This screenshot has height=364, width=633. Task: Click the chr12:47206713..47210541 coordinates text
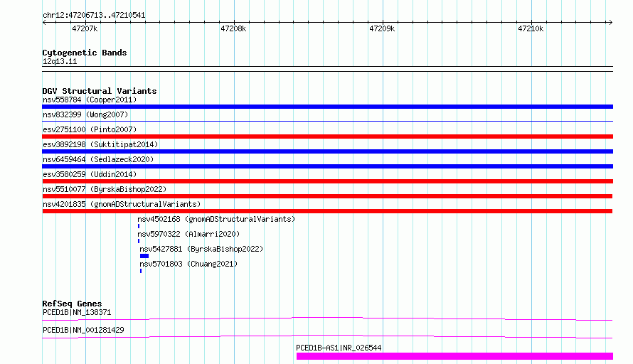94,16
